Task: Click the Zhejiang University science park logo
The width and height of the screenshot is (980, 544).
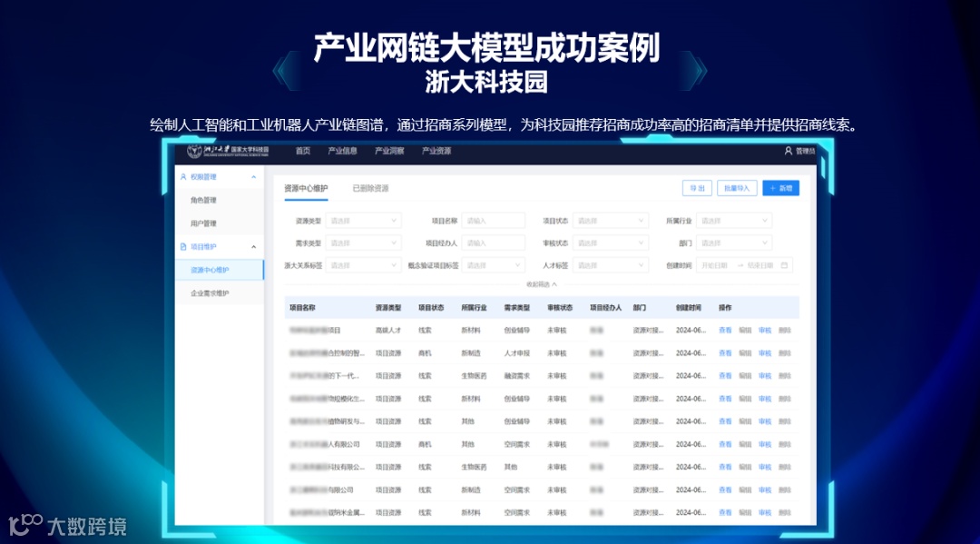Action: point(228,151)
